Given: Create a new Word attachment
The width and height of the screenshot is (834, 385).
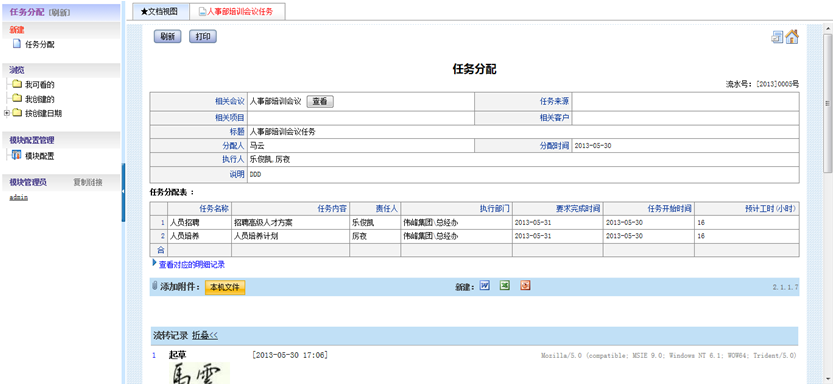Looking at the screenshot, I should 485,286.
